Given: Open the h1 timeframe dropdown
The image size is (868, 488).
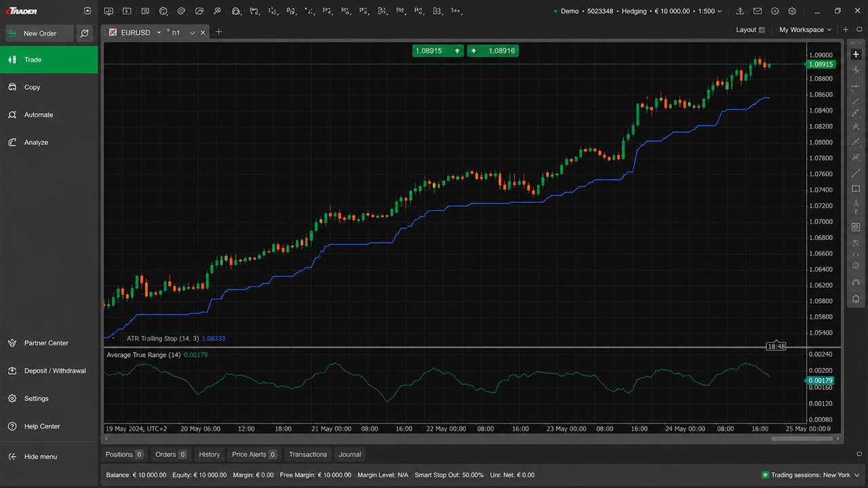Looking at the screenshot, I should tap(193, 33).
